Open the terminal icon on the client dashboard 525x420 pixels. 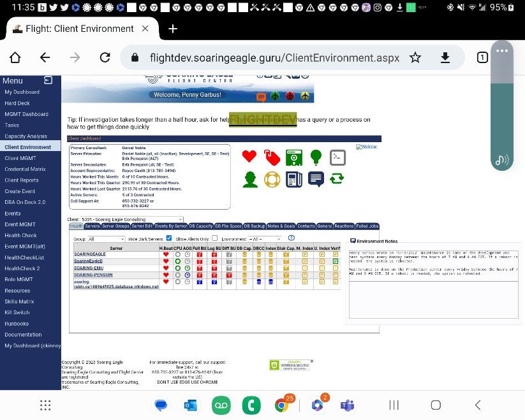337,157
